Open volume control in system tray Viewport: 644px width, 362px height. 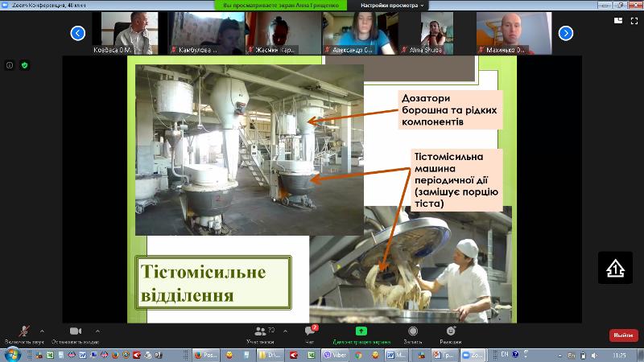(594, 356)
